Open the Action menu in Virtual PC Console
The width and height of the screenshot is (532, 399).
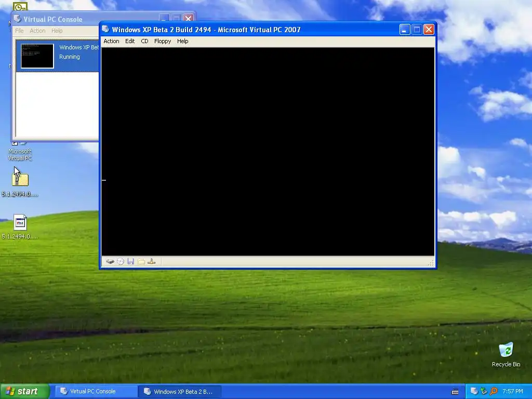[x=37, y=31]
